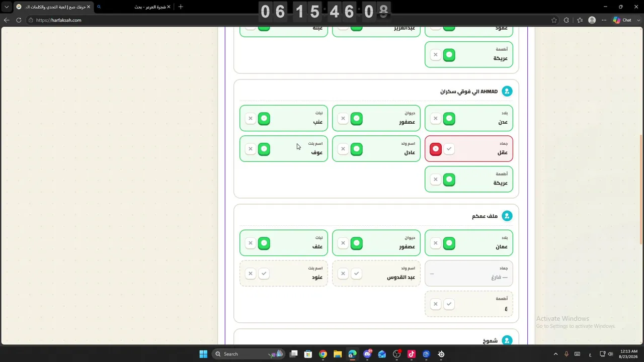Approve عنود answer with checkmark
The height and width of the screenshot is (362, 644).
point(264,274)
